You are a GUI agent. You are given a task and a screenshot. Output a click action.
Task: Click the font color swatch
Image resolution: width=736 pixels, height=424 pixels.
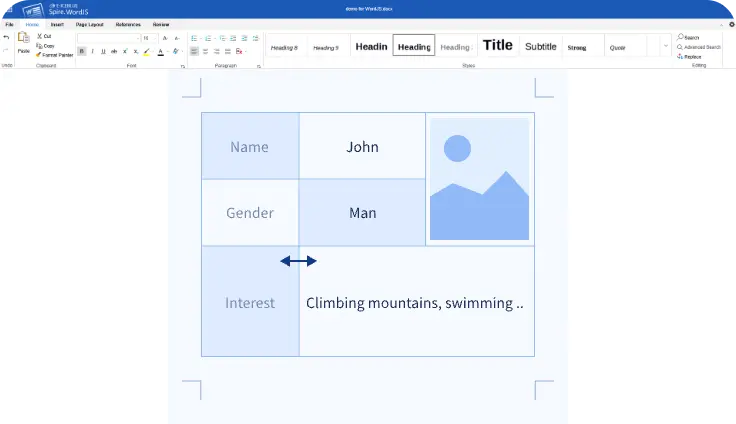(160, 51)
